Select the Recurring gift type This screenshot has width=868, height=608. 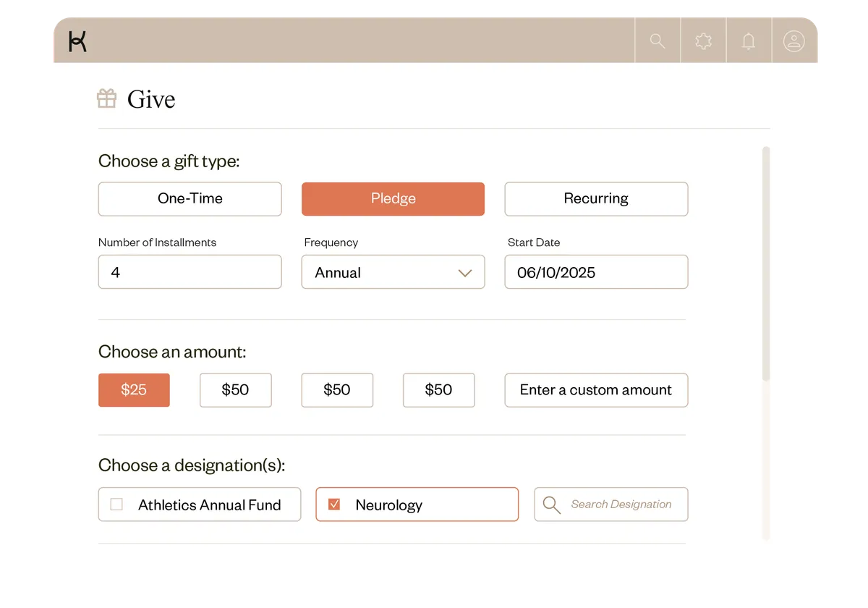click(x=596, y=199)
